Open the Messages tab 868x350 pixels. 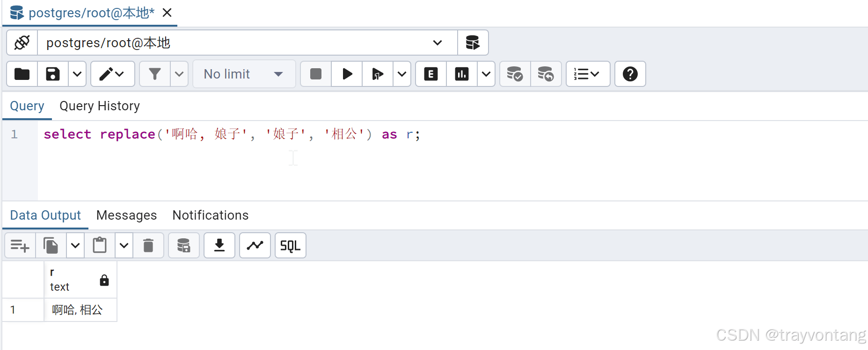pyautogui.click(x=126, y=215)
